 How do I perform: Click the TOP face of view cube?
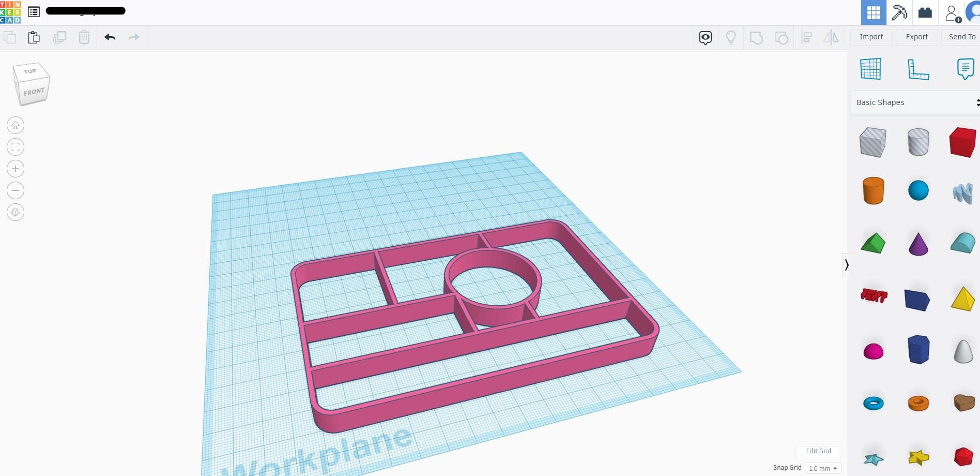30,71
